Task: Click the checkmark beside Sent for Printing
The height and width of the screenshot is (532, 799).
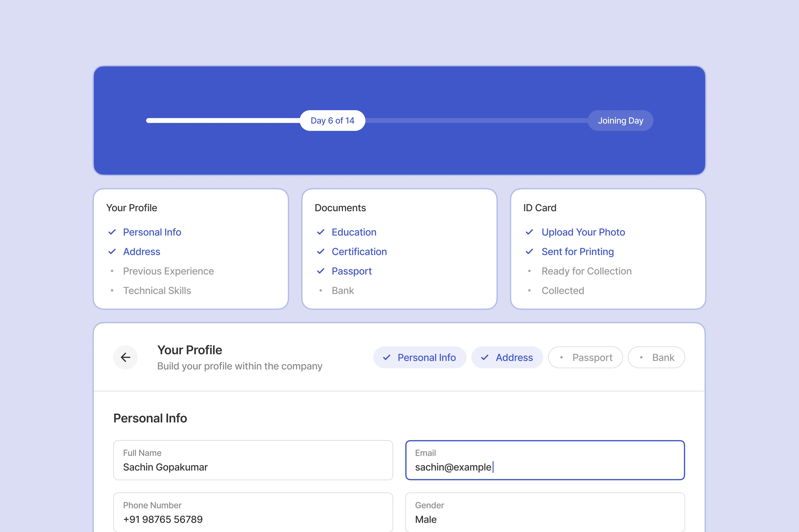Action: pos(529,252)
